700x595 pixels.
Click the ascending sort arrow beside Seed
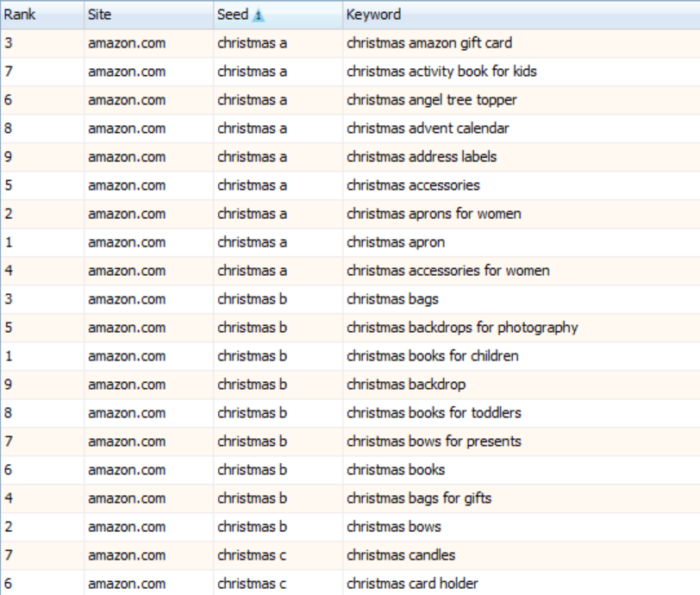tap(258, 15)
